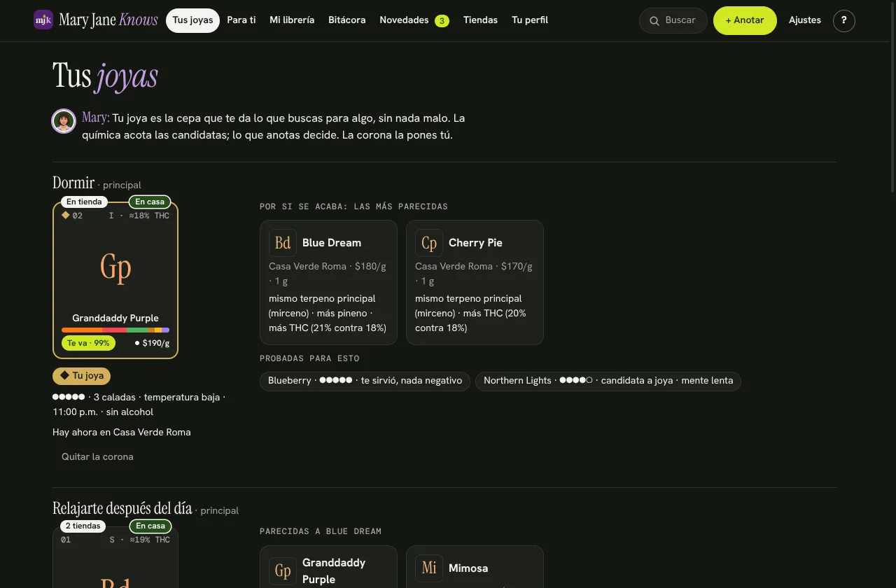Open the help question mark button
Image resolution: width=896 pixels, height=588 pixels.
click(844, 20)
